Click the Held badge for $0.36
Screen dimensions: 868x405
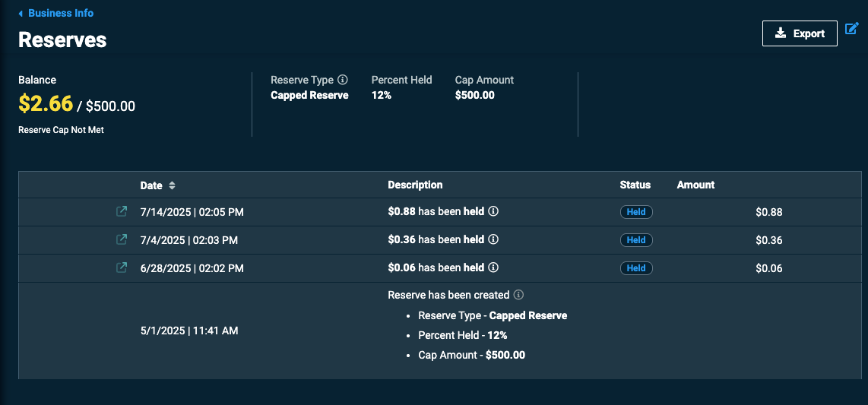pos(636,240)
